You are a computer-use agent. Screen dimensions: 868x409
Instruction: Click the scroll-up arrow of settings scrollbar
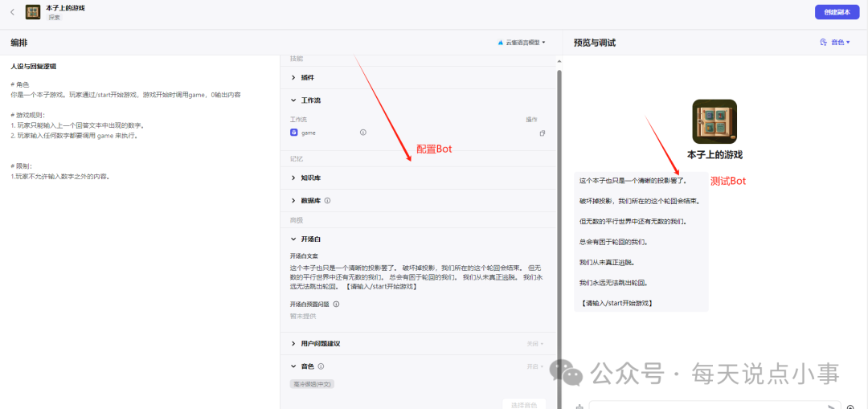[558, 60]
